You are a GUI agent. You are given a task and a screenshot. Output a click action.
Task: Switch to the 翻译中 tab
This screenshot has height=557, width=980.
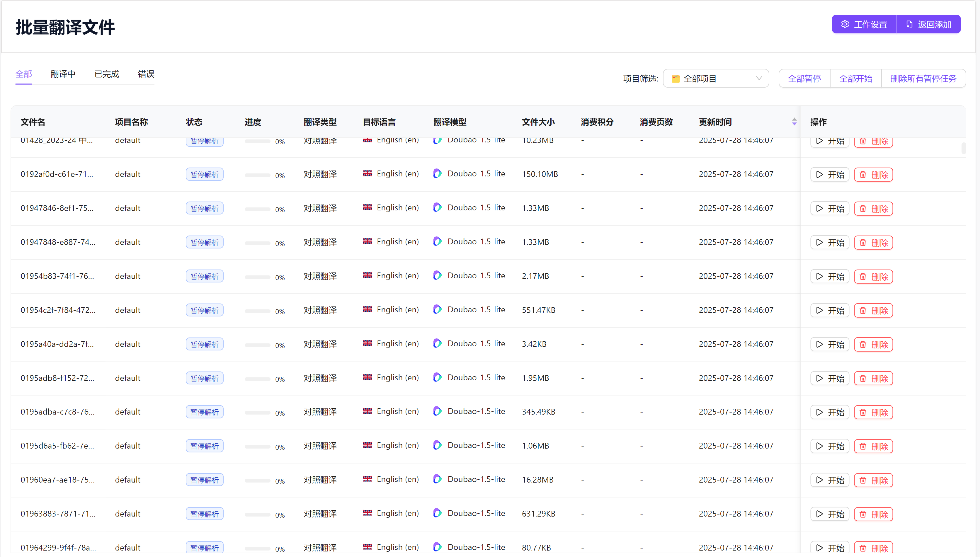pos(63,74)
